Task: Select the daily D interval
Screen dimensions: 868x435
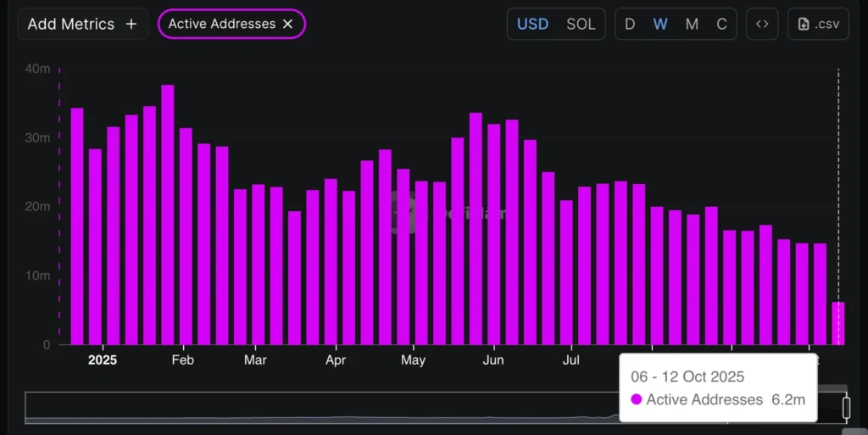Action: pos(630,24)
